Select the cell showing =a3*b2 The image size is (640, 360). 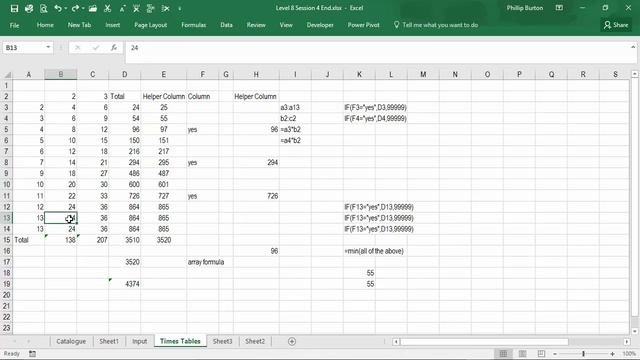click(x=295, y=129)
